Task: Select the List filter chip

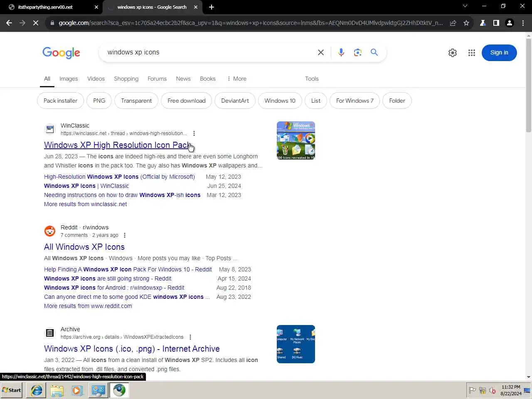Action: [316, 101]
